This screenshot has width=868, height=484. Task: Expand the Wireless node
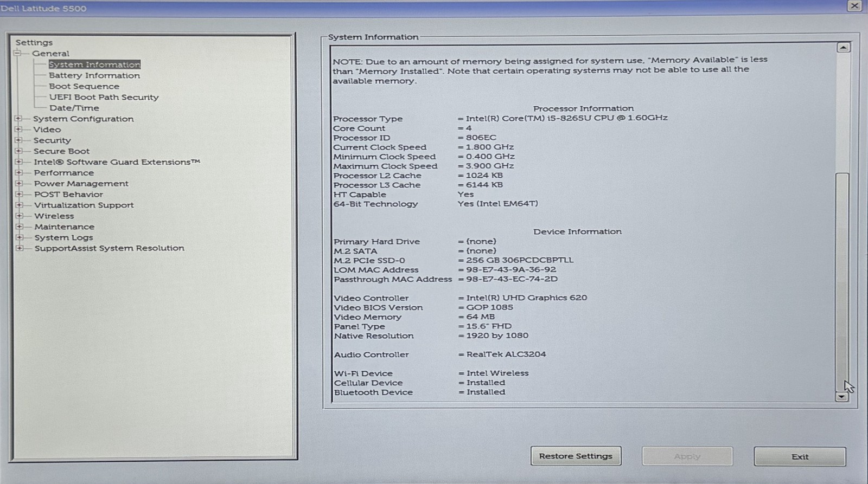click(x=19, y=216)
